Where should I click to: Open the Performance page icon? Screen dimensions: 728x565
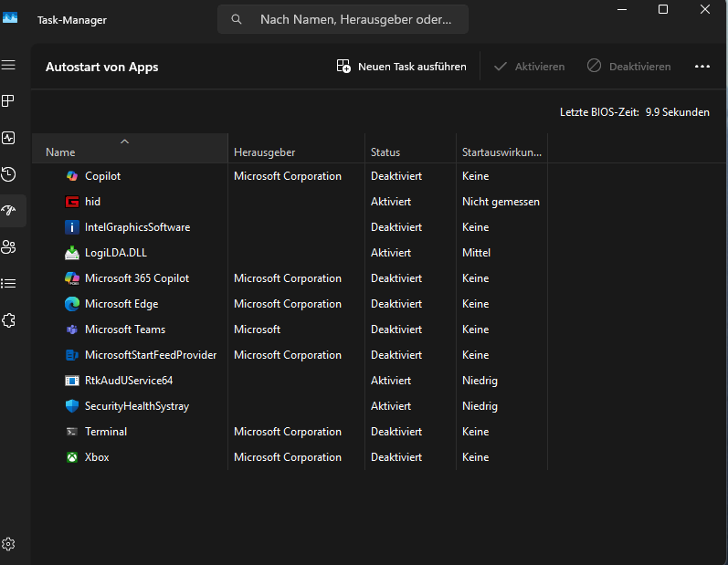point(8,138)
